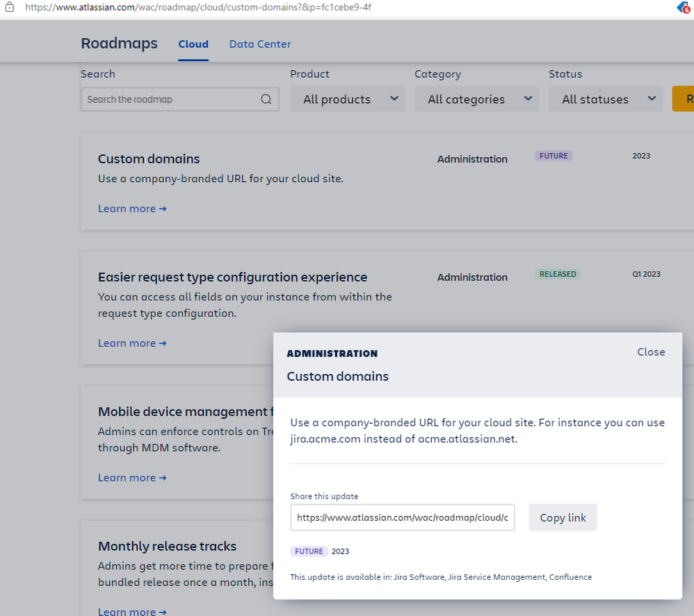Open the All products dropdown
The width and height of the screenshot is (694, 616).
[x=348, y=99]
